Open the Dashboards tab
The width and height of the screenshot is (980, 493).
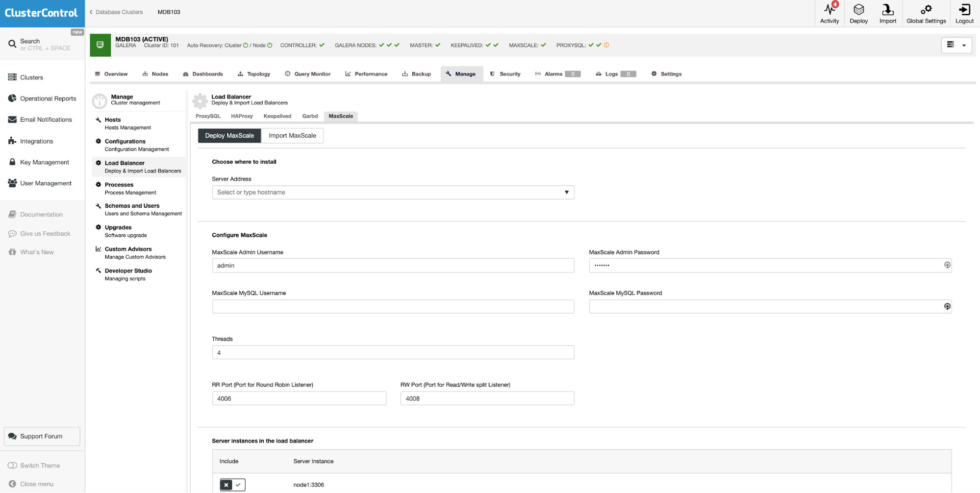[203, 74]
